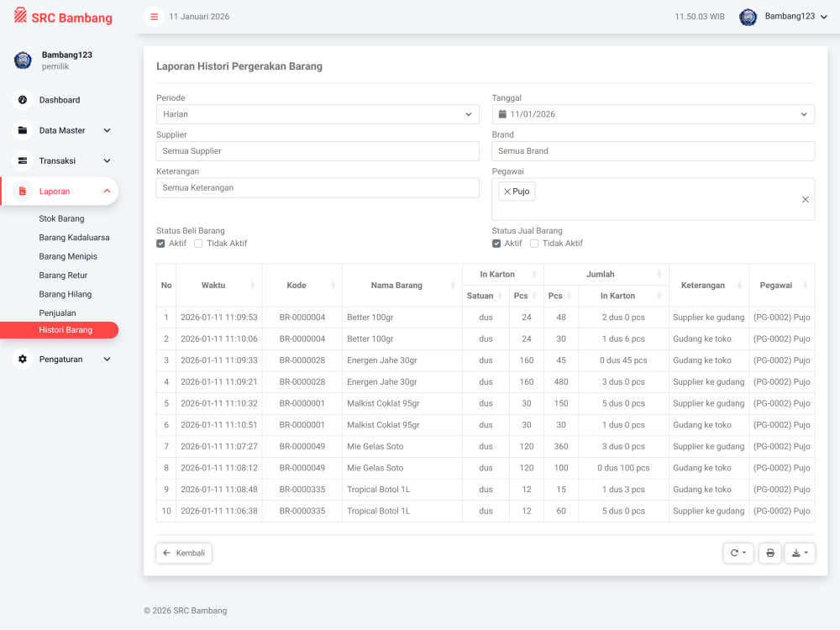The width and height of the screenshot is (840, 630).
Task: Click the Transaksi server icon
Action: tap(23, 160)
